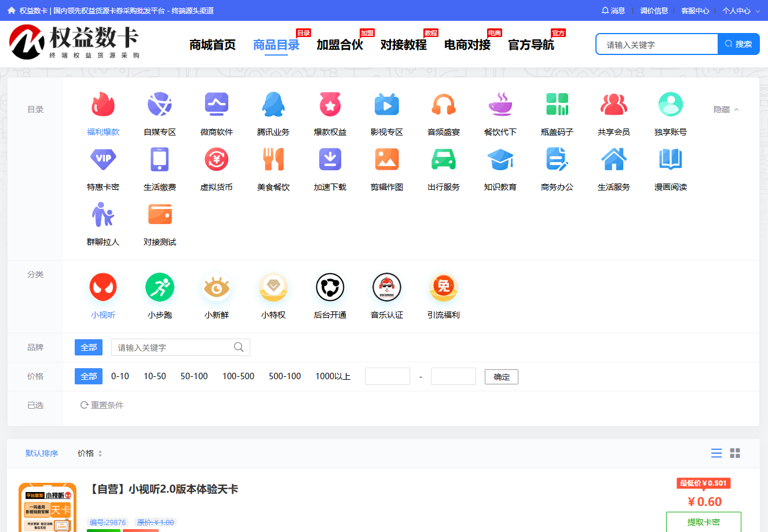Select 默认排序 sorting

point(42,453)
